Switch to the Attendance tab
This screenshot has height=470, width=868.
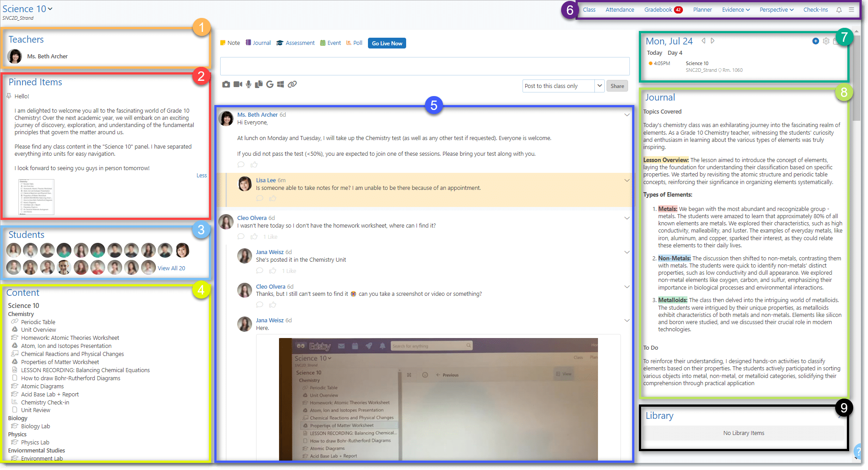tap(620, 10)
